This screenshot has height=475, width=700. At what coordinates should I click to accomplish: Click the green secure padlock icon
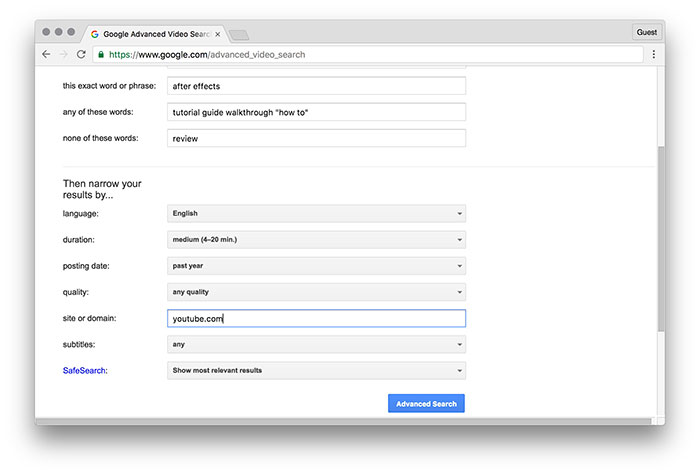pyautogui.click(x=101, y=54)
